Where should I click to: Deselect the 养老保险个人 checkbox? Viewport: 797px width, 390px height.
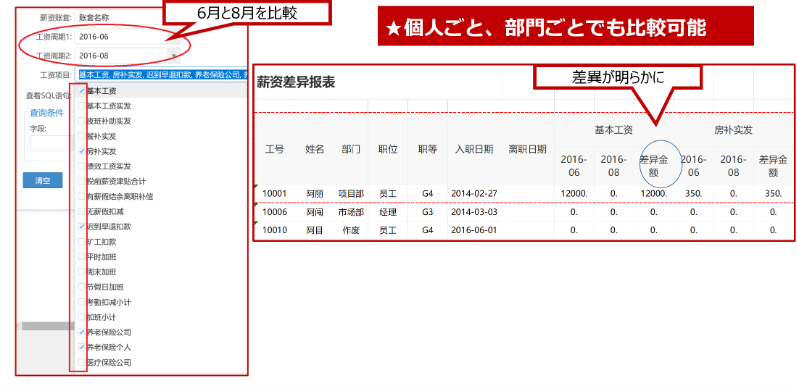coord(81,347)
